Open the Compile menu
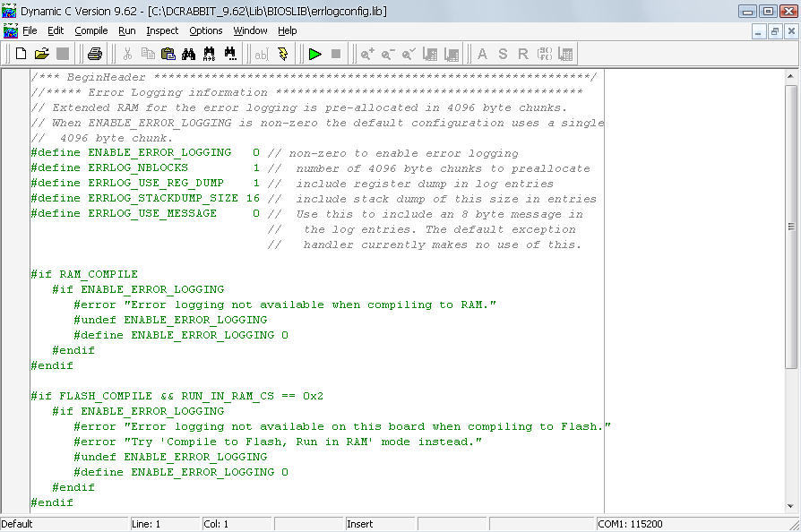Viewport: 801px width, 532px height. click(90, 30)
